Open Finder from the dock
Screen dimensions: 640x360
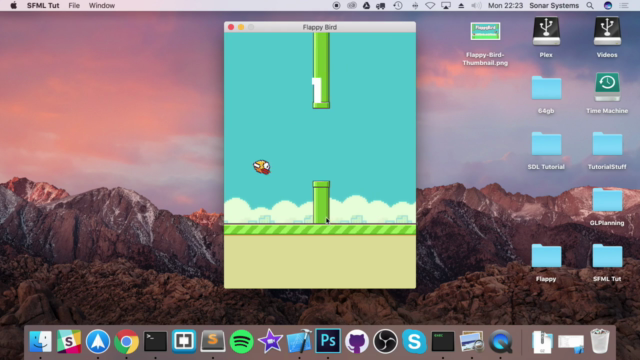[40, 341]
